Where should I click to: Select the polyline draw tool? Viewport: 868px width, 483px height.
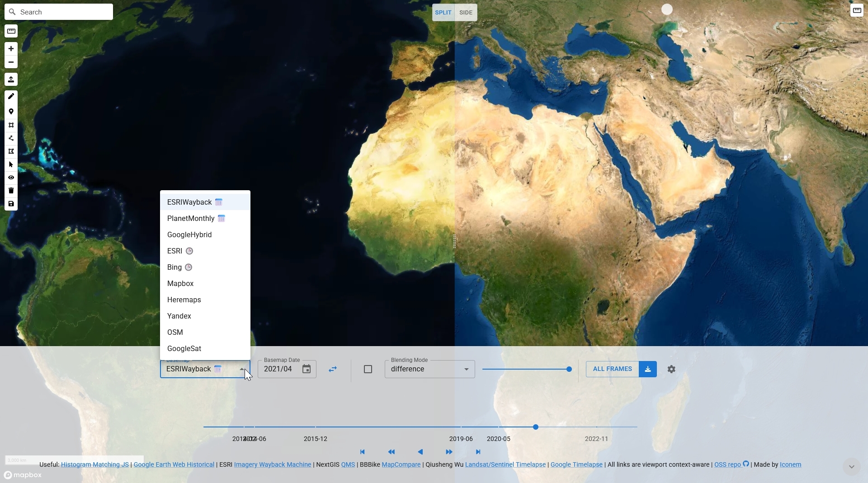[11, 138]
